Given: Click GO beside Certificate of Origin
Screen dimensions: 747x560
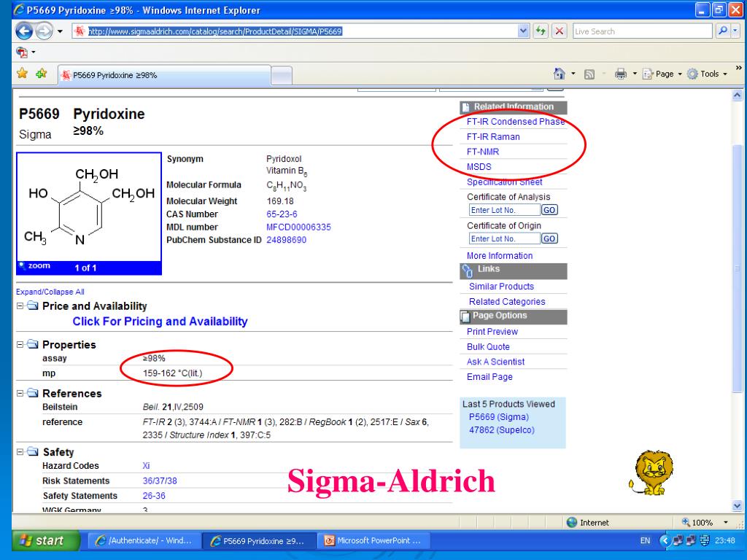Looking at the screenshot, I should [x=549, y=238].
